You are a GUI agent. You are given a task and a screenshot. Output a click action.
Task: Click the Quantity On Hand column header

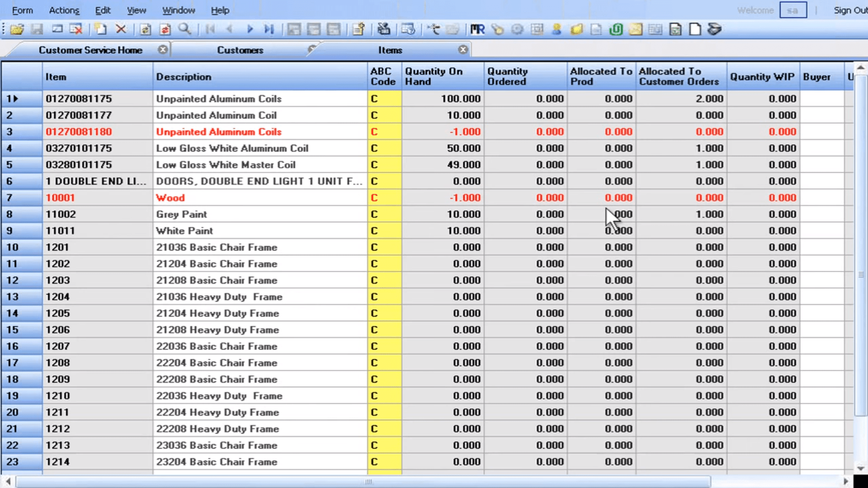coord(443,77)
